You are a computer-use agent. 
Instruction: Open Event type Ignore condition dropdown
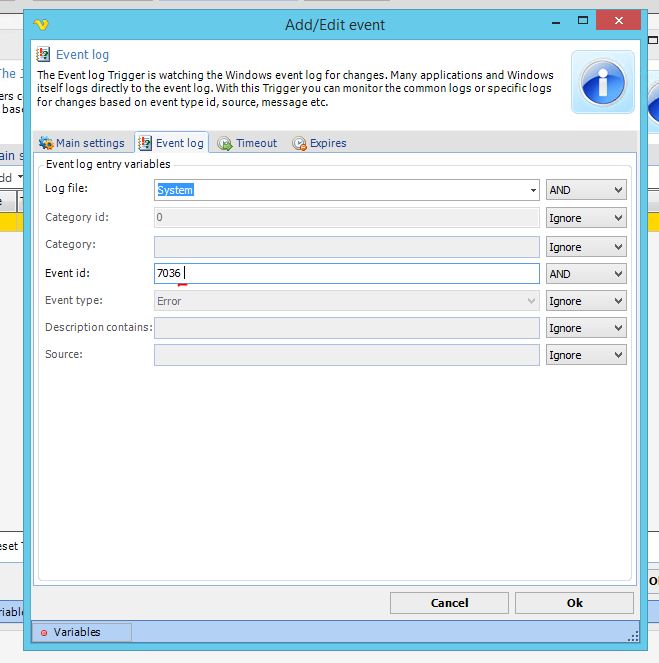(x=586, y=301)
